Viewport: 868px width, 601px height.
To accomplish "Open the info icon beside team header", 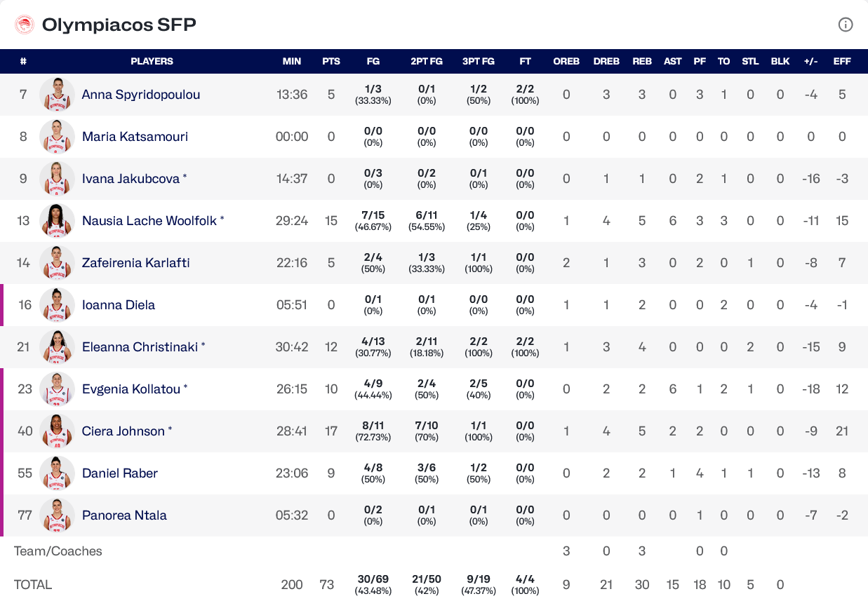I will 846,25.
